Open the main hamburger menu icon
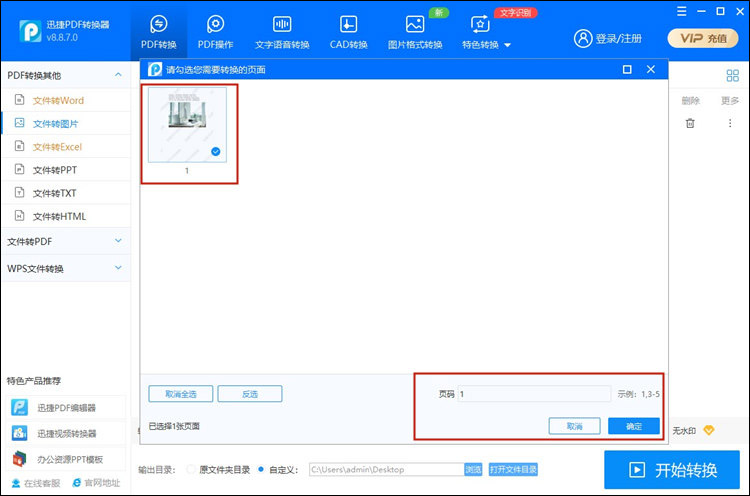The image size is (750, 496). (x=682, y=11)
